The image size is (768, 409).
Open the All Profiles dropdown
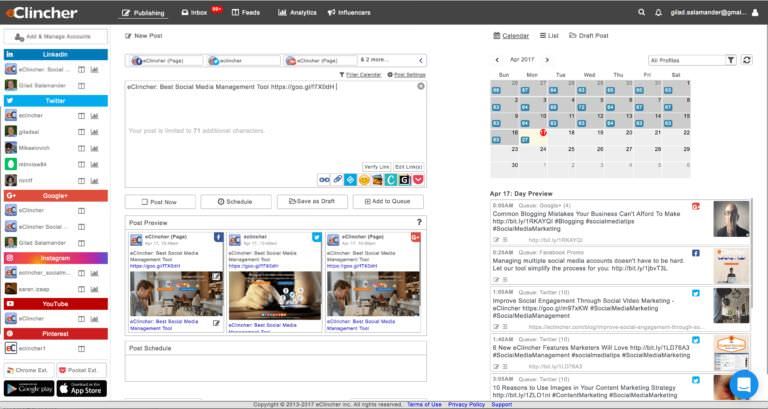click(687, 60)
